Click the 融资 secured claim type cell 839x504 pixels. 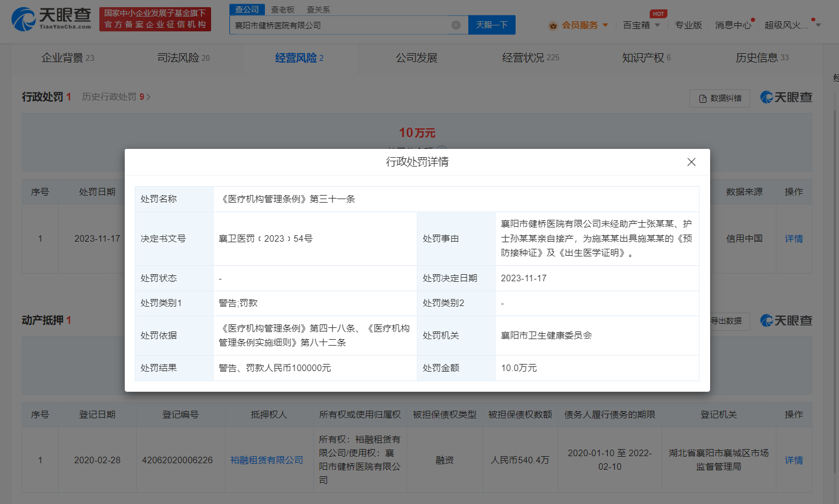pyautogui.click(x=445, y=460)
